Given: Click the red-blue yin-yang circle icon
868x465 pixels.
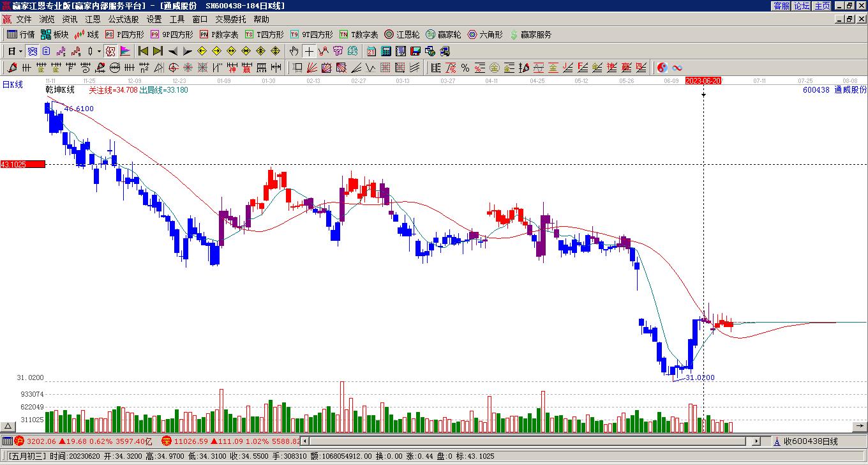Looking at the screenshot, I should tap(662, 68).
